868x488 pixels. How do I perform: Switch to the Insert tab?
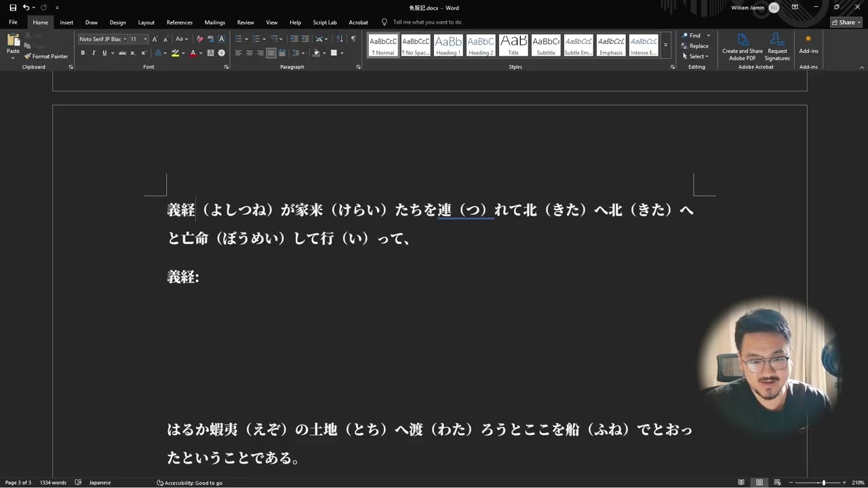click(x=66, y=22)
